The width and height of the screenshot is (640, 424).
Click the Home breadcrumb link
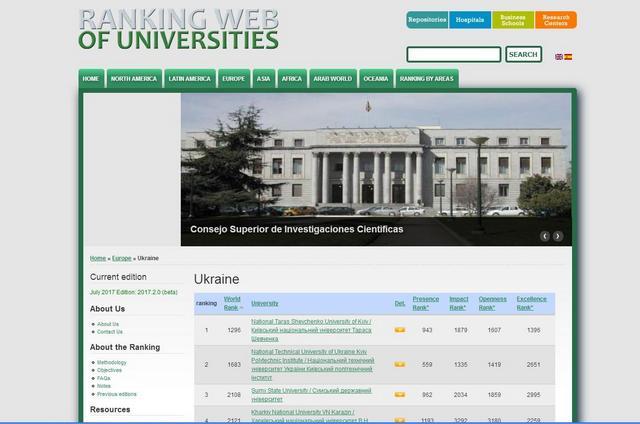(x=98, y=258)
